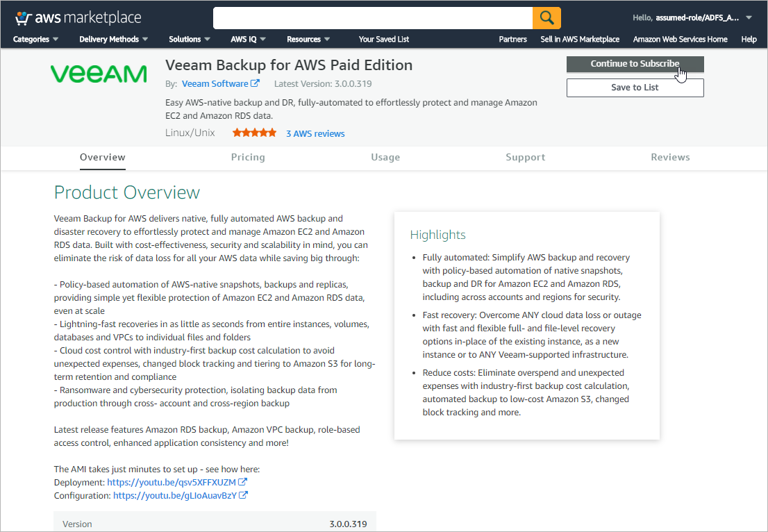Expand the Resources dropdown menu
Image resolution: width=768 pixels, height=532 pixels.
[x=308, y=39]
